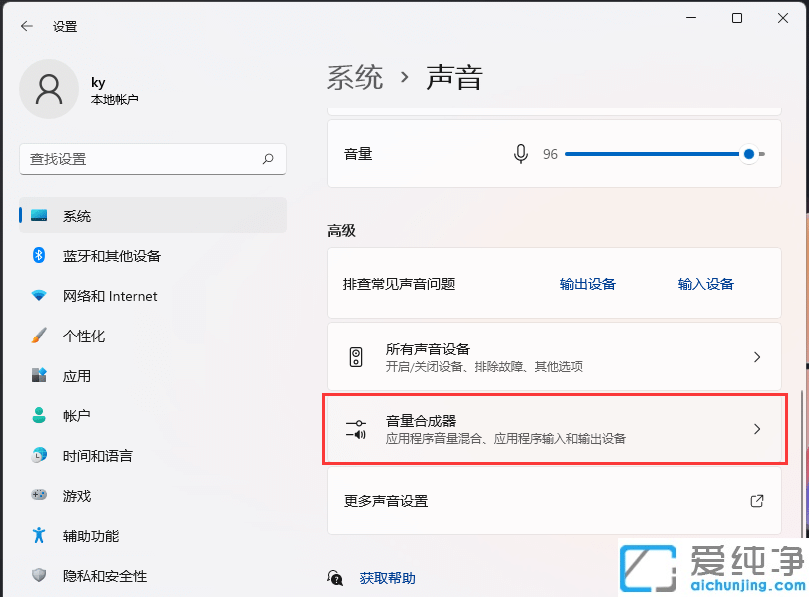Click the microphone icon beside the volume slider
Screen dimensions: 809x597
[520, 153]
